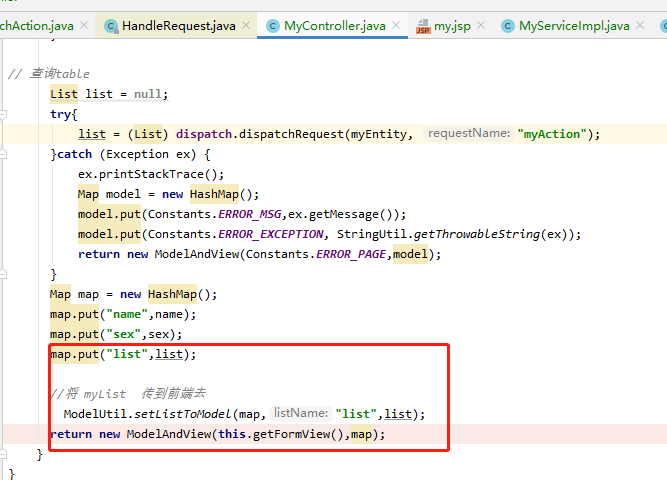Click method end fold marker near bottom

pos(3,454)
